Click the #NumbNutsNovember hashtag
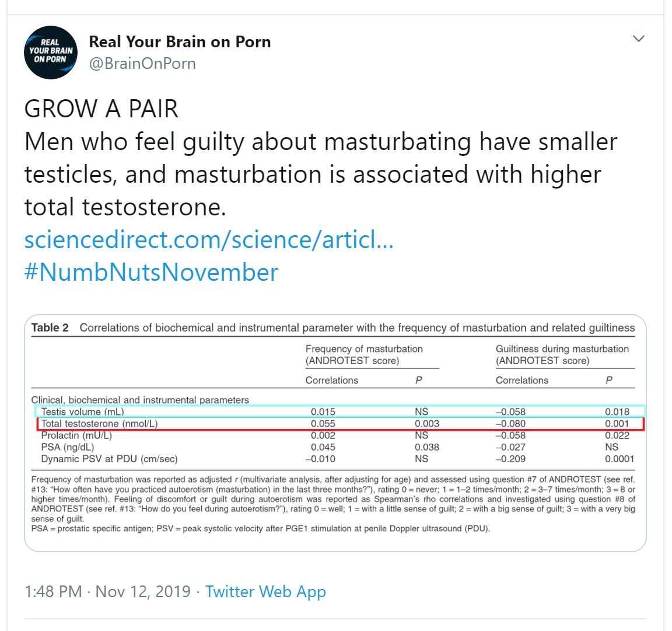The height and width of the screenshot is (631, 672). coord(151,273)
